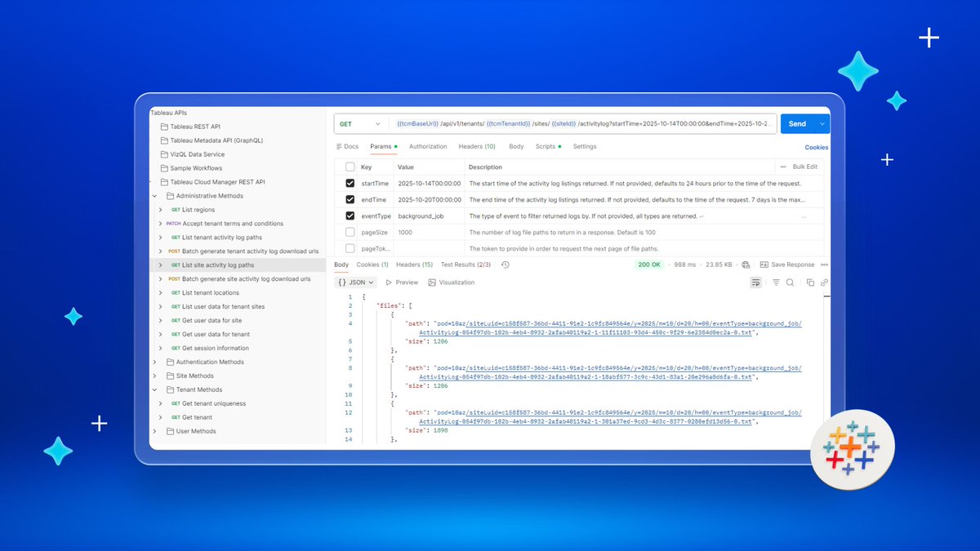
Task: Open the Cookies link
Action: pyautogui.click(x=817, y=148)
